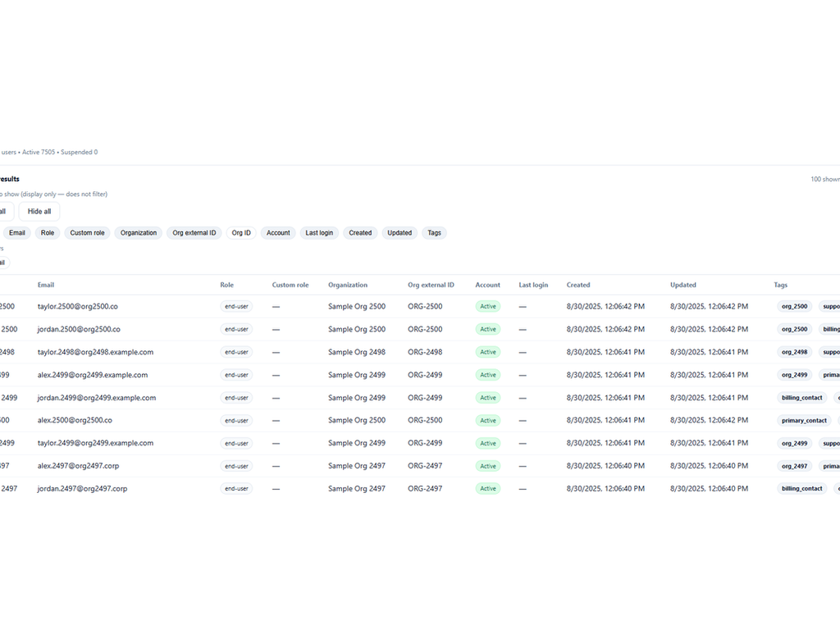Toggle the Organization column visibility chip
The image size is (840, 630).
coord(139,233)
